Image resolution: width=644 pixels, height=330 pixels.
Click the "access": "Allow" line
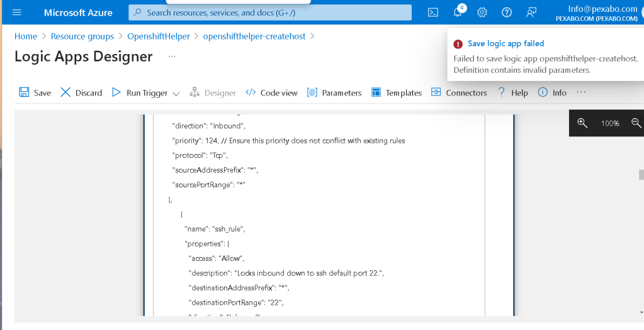point(217,258)
